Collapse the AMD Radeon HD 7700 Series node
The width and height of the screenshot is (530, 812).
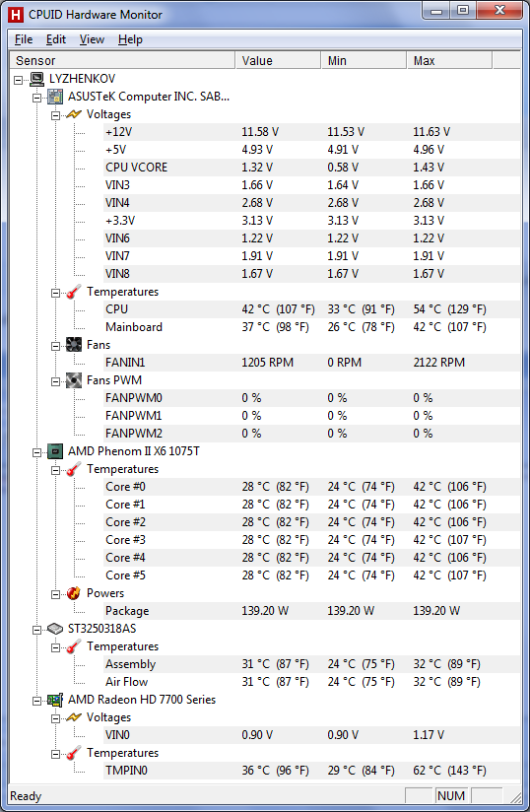coord(36,701)
